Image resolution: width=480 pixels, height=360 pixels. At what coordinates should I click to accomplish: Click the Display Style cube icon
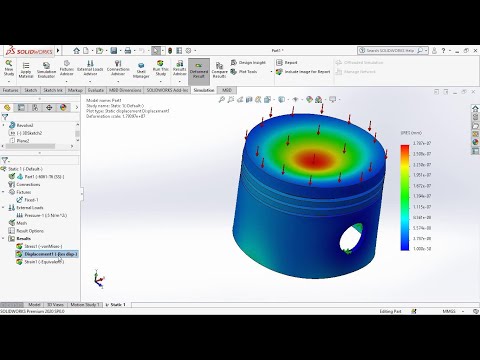pos(282,99)
